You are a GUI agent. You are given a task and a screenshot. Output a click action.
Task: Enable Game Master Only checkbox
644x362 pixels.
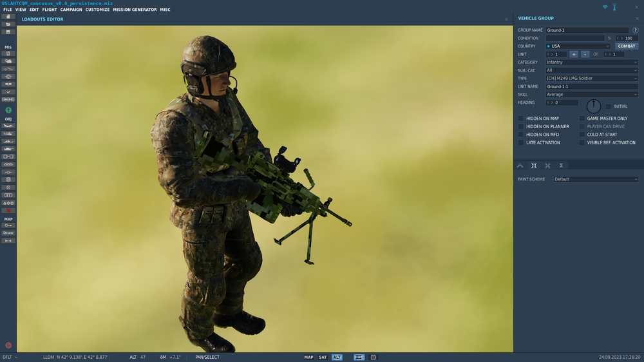coord(582,119)
